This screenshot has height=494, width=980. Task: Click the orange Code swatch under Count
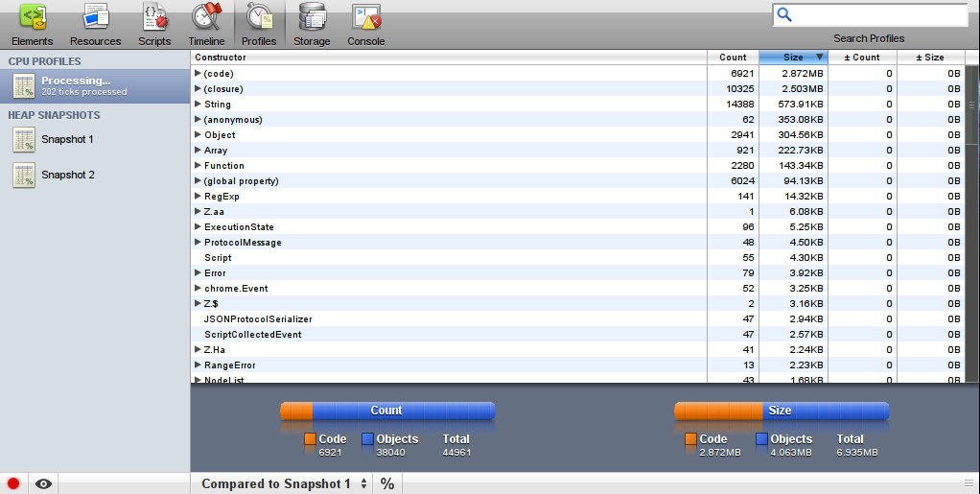pos(311,439)
